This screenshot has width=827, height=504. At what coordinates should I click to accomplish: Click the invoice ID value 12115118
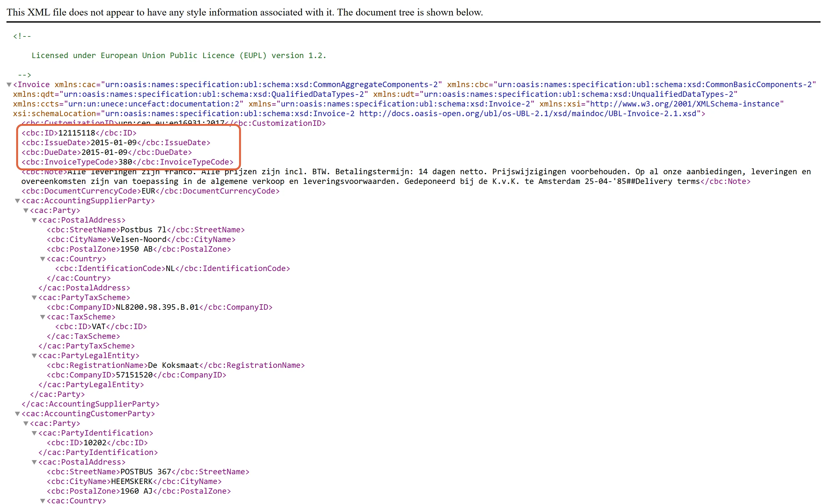(77, 133)
